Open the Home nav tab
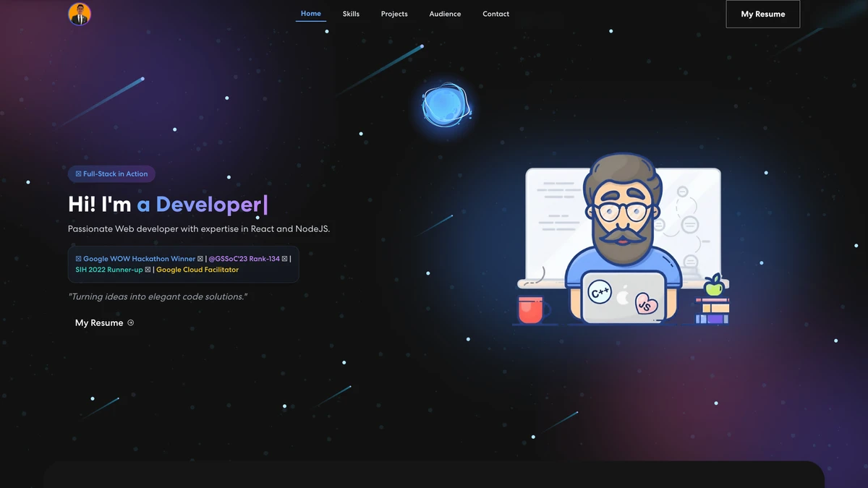The width and height of the screenshot is (868, 488). 311,14
